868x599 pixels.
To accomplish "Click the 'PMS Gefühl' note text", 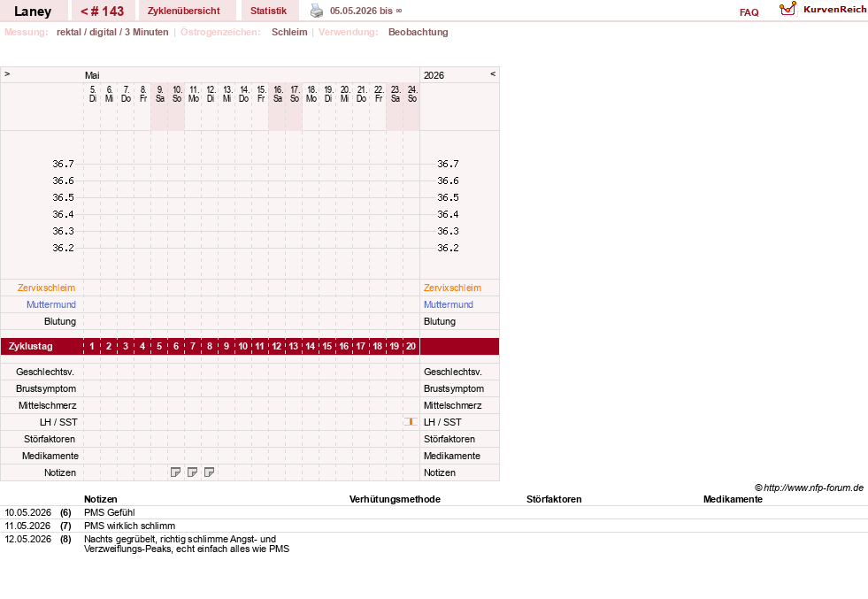I will (x=110, y=512).
